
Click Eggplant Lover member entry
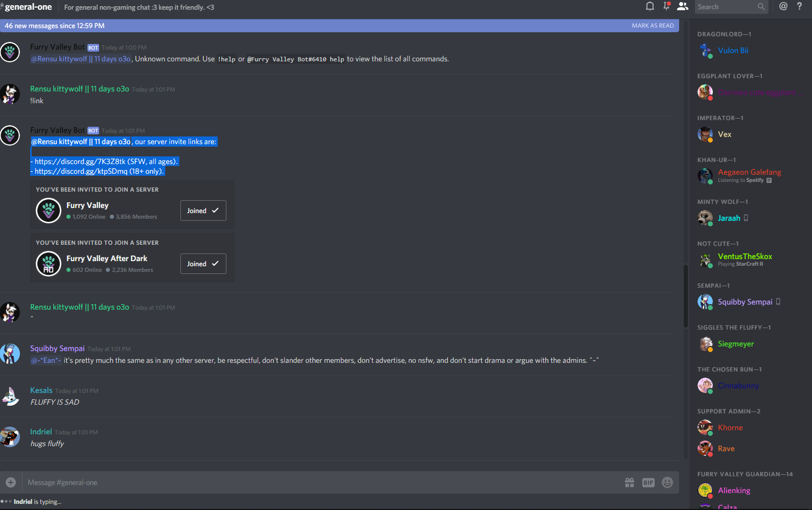(750, 92)
